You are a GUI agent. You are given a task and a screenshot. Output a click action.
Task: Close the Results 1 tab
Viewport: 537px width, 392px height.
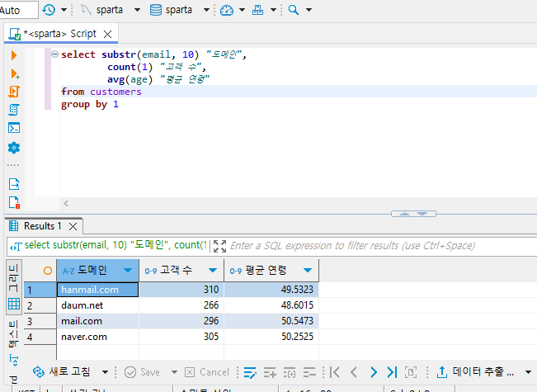point(73,226)
